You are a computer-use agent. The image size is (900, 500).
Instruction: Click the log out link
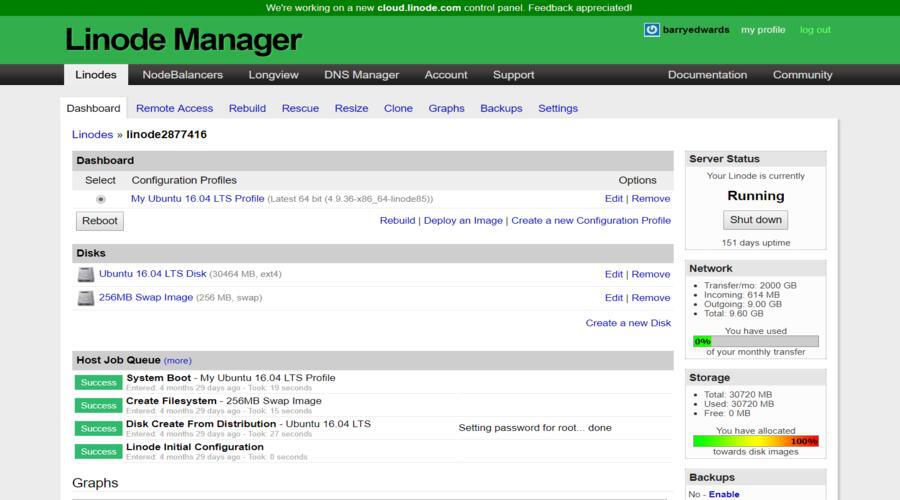[815, 30]
